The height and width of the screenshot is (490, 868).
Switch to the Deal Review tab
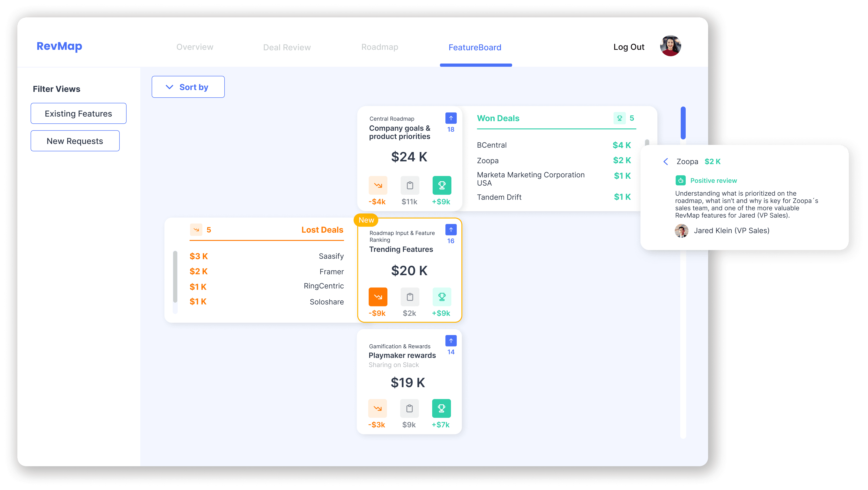coord(287,48)
